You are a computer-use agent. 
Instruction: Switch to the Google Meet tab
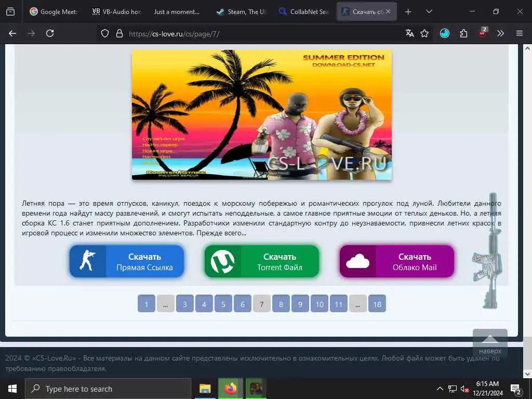54,11
